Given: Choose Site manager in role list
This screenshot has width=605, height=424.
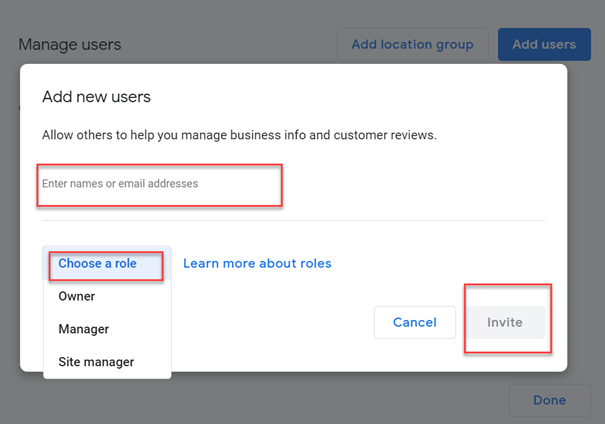Looking at the screenshot, I should point(96,362).
